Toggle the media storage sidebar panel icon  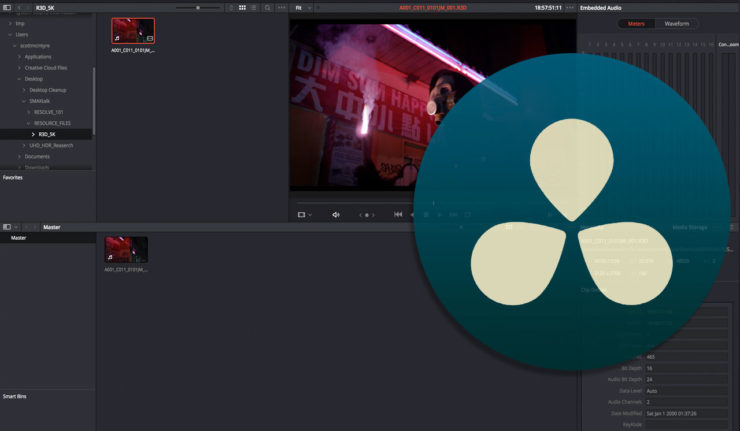click(x=7, y=8)
